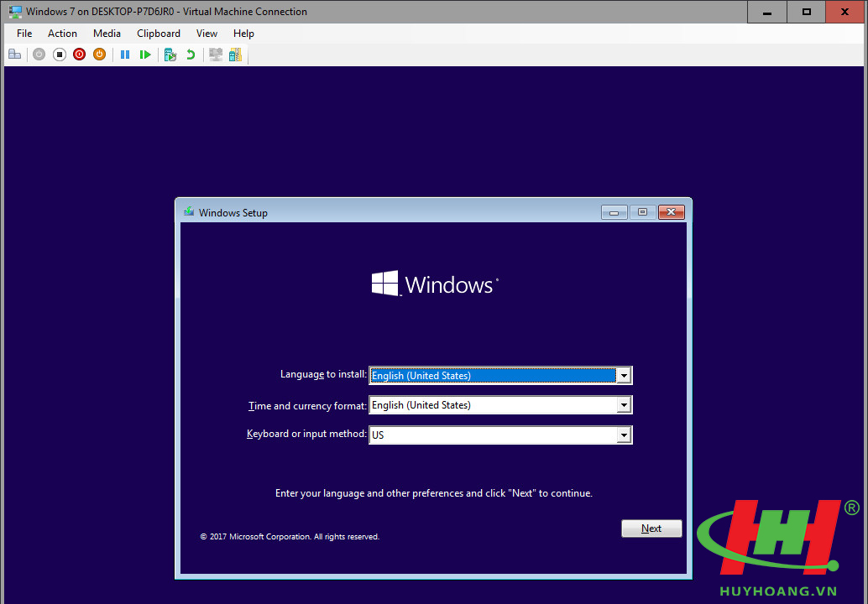Turn off the VM with the stop icon
The image size is (868, 604).
tap(60, 55)
